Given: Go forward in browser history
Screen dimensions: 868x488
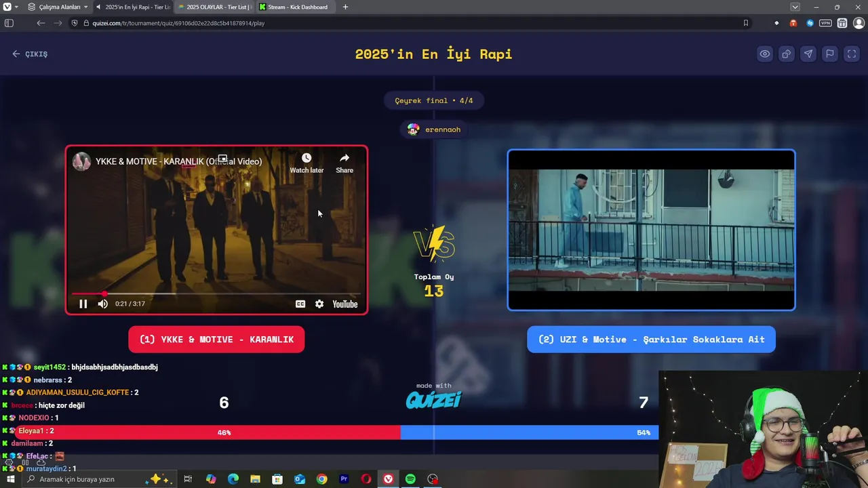Looking at the screenshot, I should pos(58,23).
